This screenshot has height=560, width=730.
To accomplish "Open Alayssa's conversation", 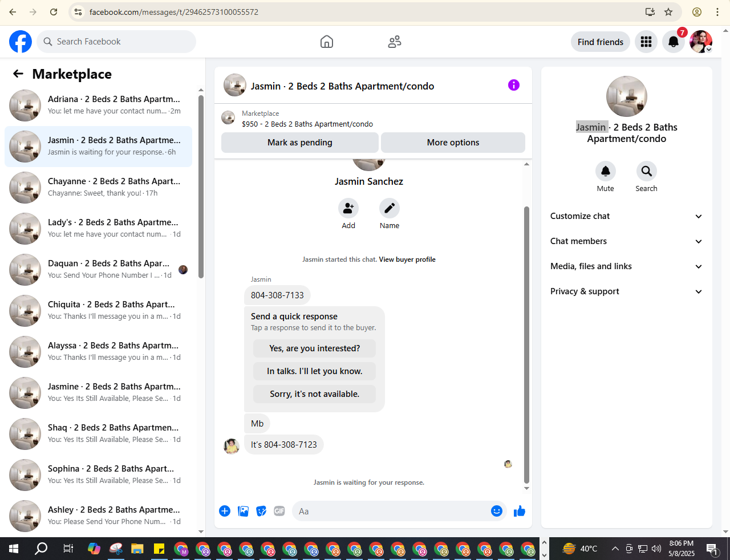I will coord(98,352).
